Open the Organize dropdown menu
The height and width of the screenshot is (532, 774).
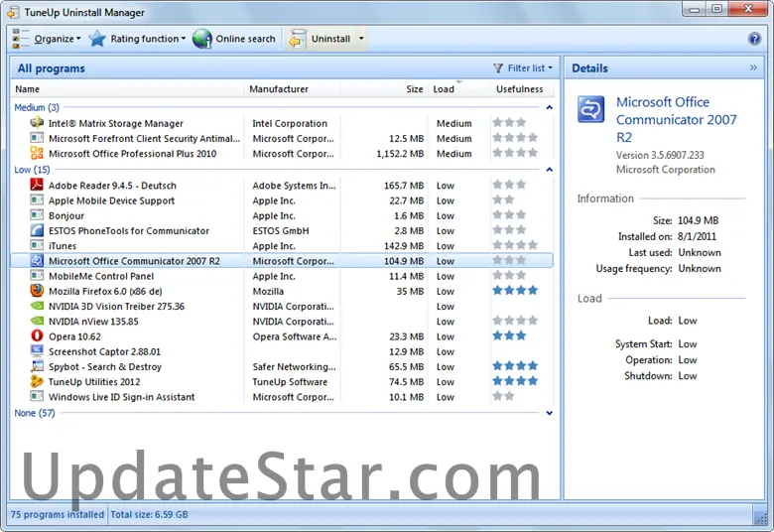point(46,39)
